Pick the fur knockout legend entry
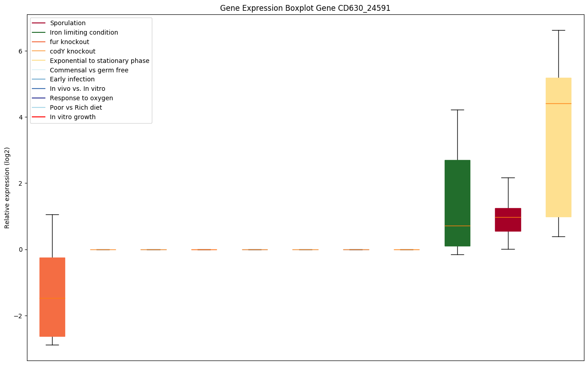The height and width of the screenshot is (365, 588). (x=69, y=42)
